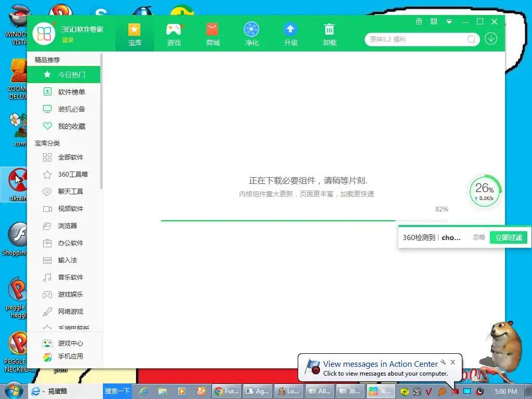
Task: Open UC browser taskbar icon
Action: [201, 391]
